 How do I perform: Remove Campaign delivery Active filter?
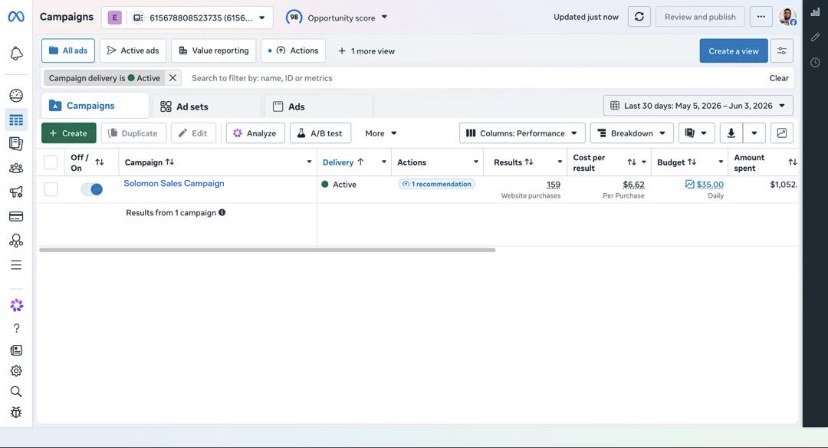click(x=173, y=78)
